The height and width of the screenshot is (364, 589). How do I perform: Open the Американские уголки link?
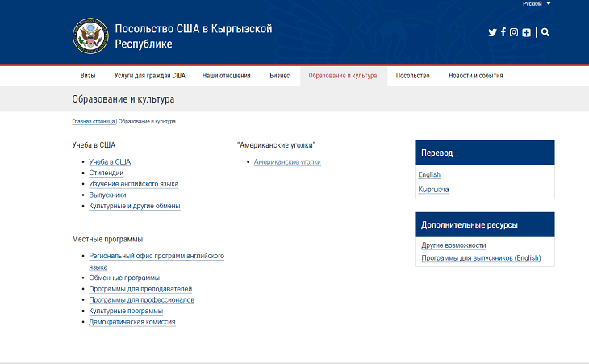coord(287,162)
